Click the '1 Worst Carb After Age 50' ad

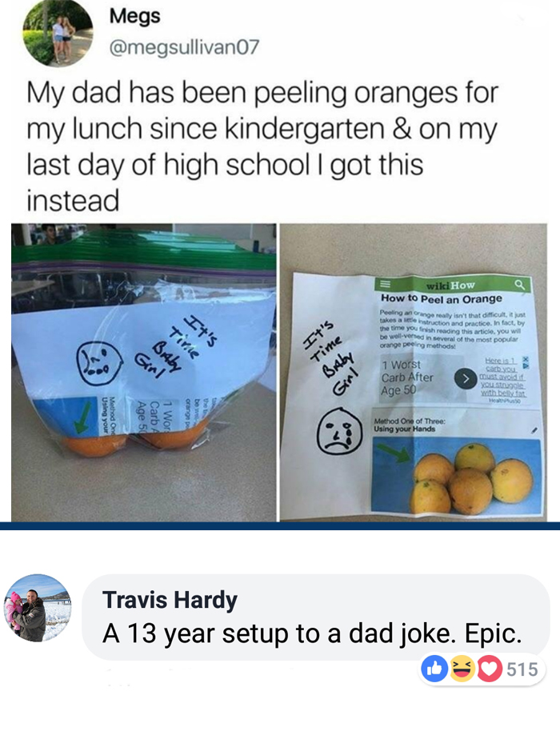tap(408, 377)
